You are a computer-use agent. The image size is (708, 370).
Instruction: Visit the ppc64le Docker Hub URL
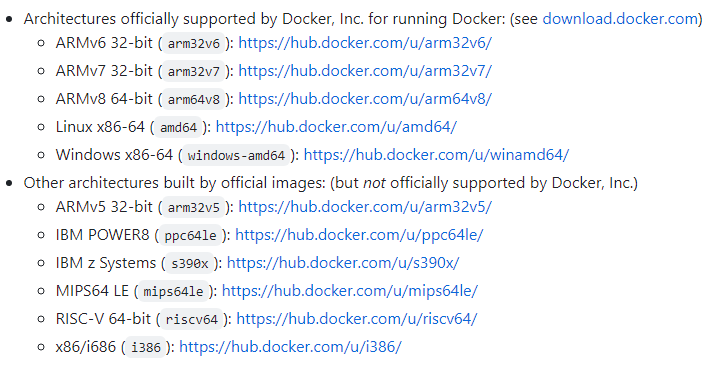point(359,235)
